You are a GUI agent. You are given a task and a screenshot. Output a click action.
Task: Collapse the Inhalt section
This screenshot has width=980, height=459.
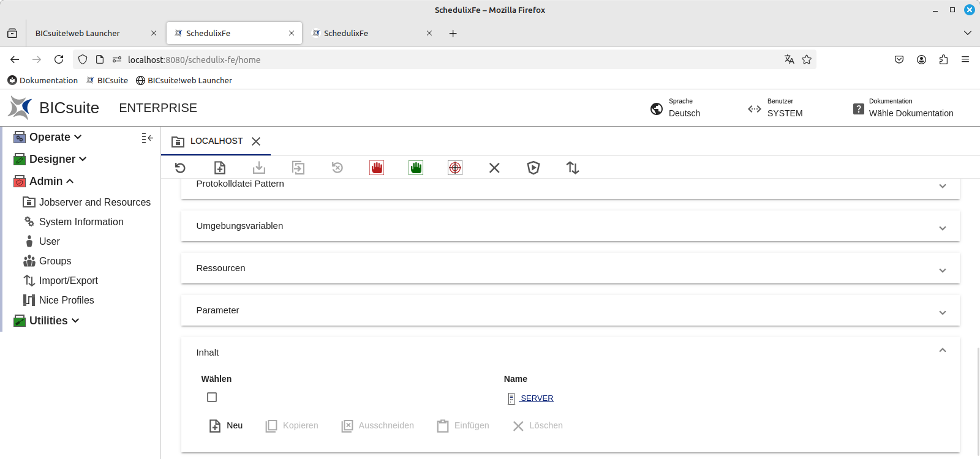(942, 351)
